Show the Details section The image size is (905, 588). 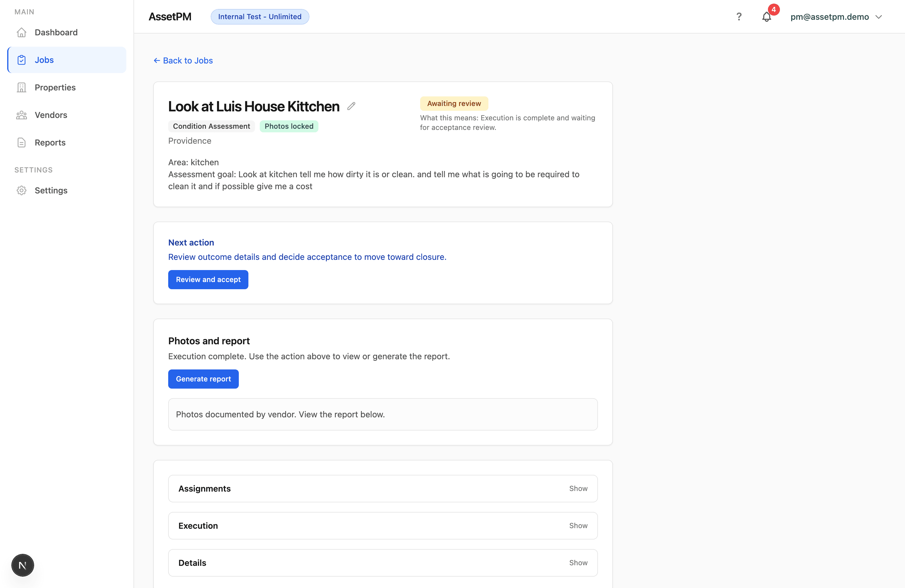578,563
